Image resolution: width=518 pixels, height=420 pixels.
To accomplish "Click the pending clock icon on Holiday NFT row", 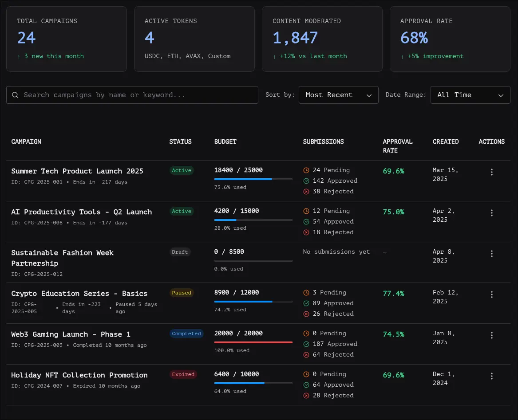I will [305, 374].
